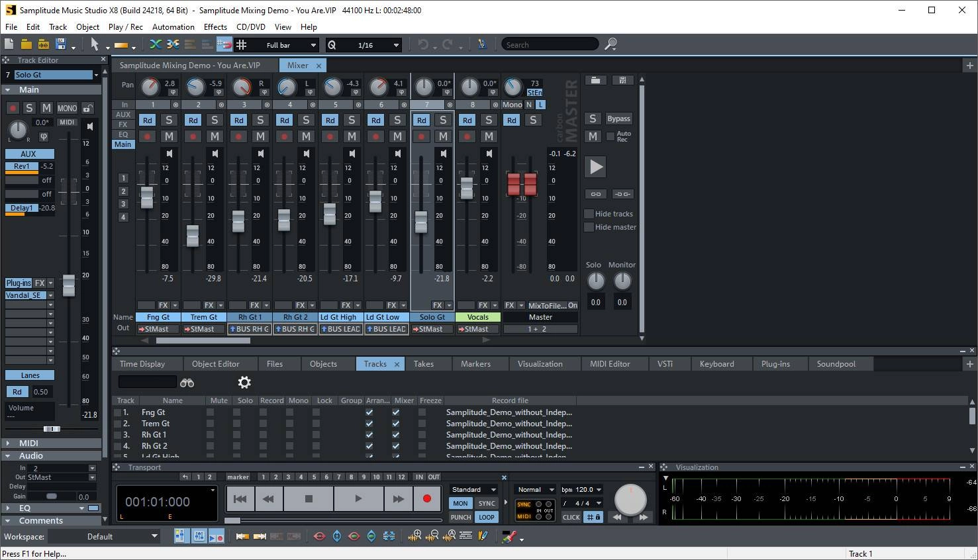Toggle LOOP in Transport
The image size is (978, 560).
(487, 517)
